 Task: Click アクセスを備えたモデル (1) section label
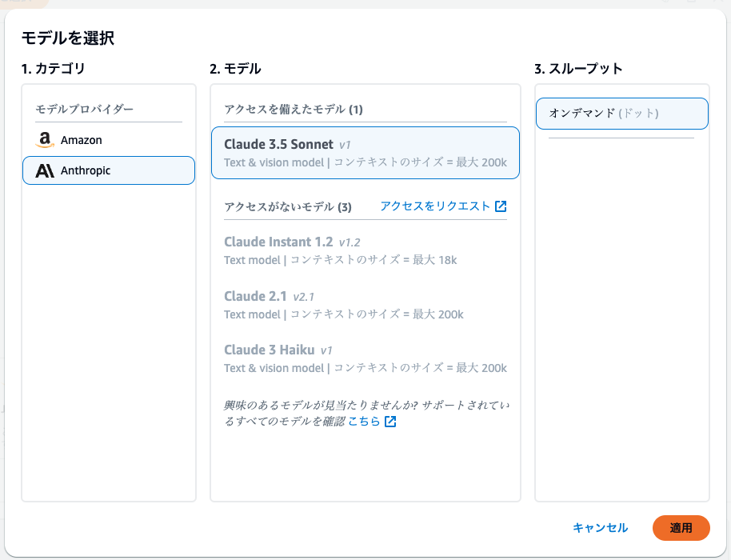294,110
